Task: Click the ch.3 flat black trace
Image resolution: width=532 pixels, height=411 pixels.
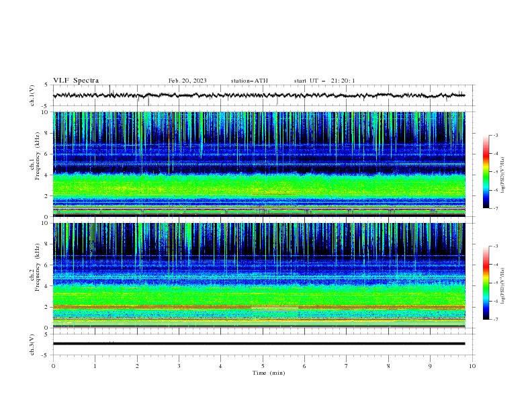Action: [259, 344]
